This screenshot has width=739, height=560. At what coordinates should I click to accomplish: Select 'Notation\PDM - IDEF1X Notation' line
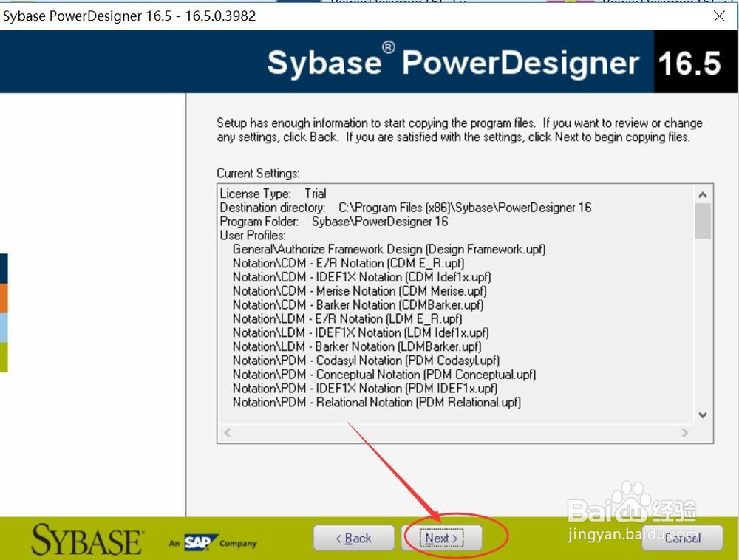click(365, 388)
